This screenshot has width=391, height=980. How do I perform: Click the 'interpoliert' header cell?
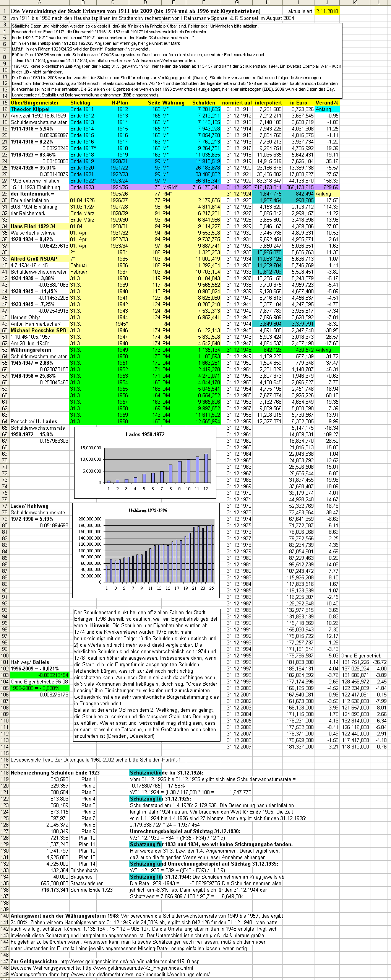[x=268, y=103]
